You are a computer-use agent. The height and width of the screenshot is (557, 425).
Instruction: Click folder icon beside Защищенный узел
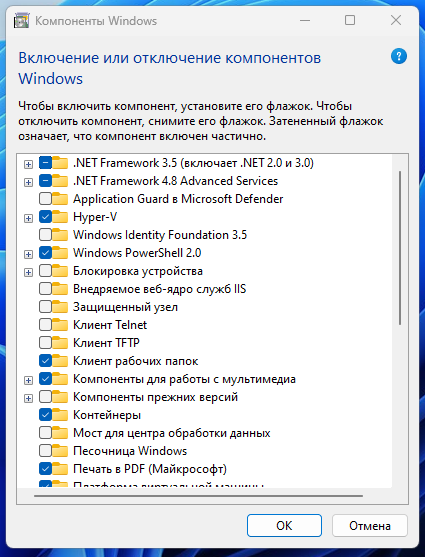[x=60, y=307]
